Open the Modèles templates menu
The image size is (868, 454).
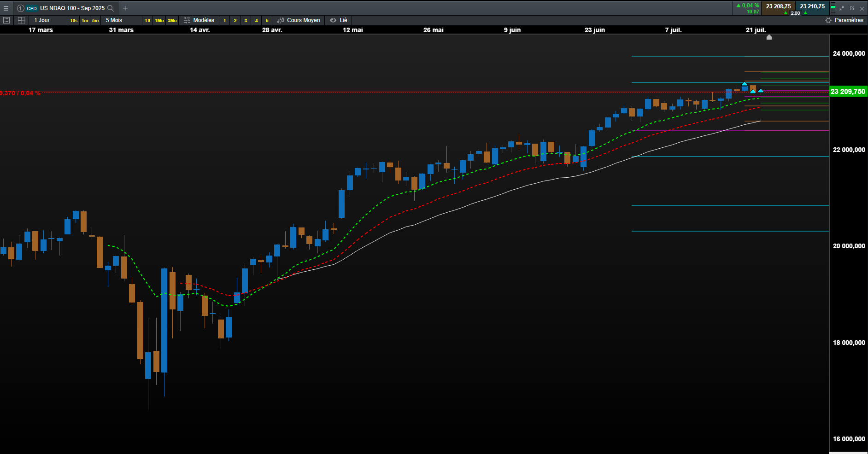(204, 20)
